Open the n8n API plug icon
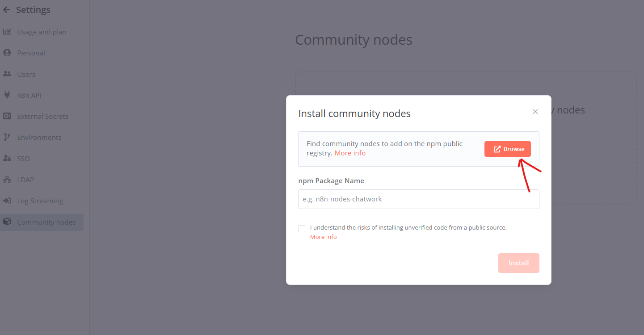 point(7,95)
